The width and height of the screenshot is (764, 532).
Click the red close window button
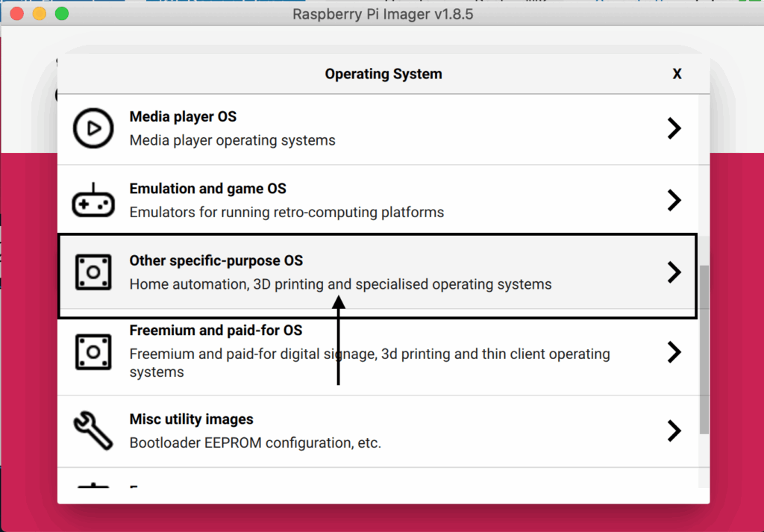17,13
